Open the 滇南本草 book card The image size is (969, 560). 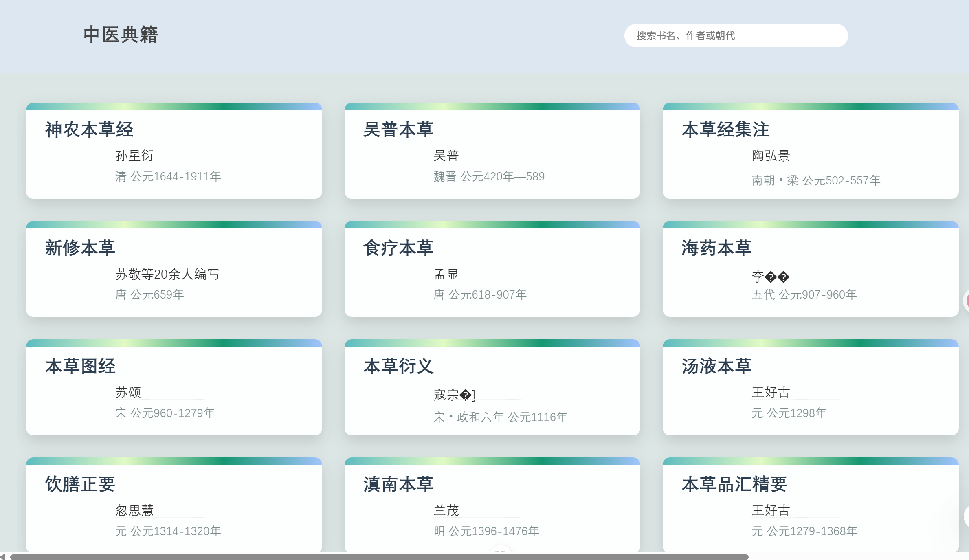tap(492, 506)
